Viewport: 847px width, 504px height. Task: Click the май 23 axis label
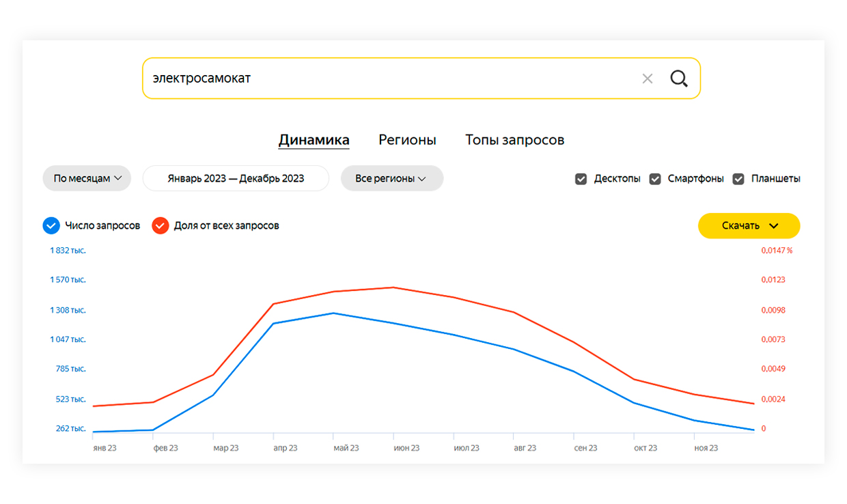coord(346,448)
